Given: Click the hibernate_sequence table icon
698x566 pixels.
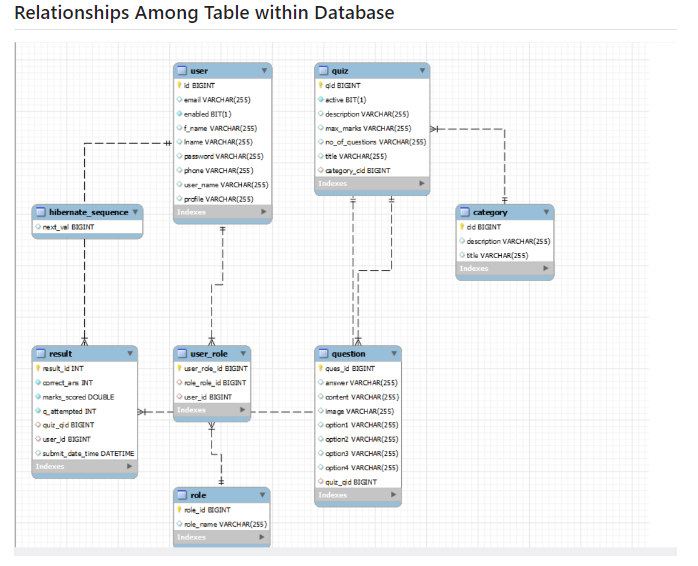Looking at the screenshot, I should coord(41,212).
